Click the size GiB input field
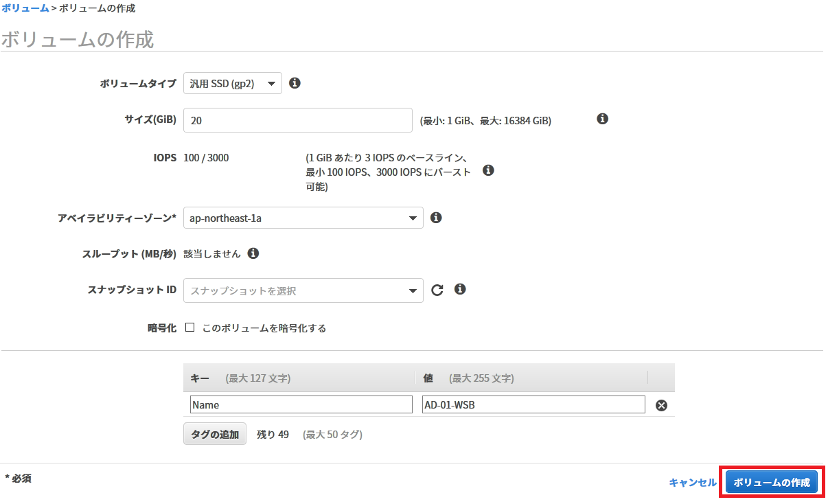This screenshot has width=828, height=504. pos(297,120)
